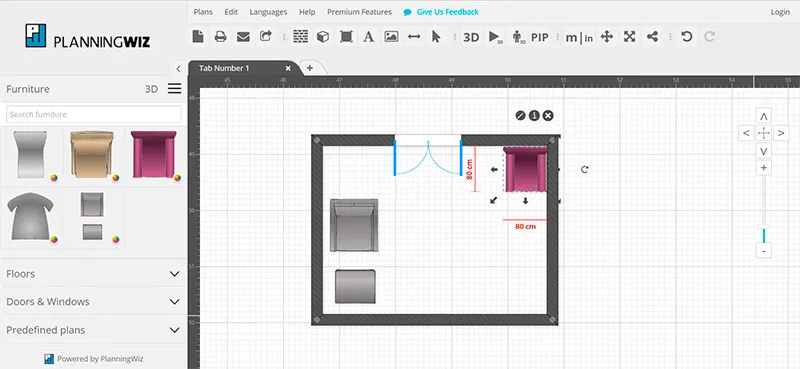Select the armchair with ottoman thumbnail
This screenshot has height=369, width=800.
coord(92,216)
